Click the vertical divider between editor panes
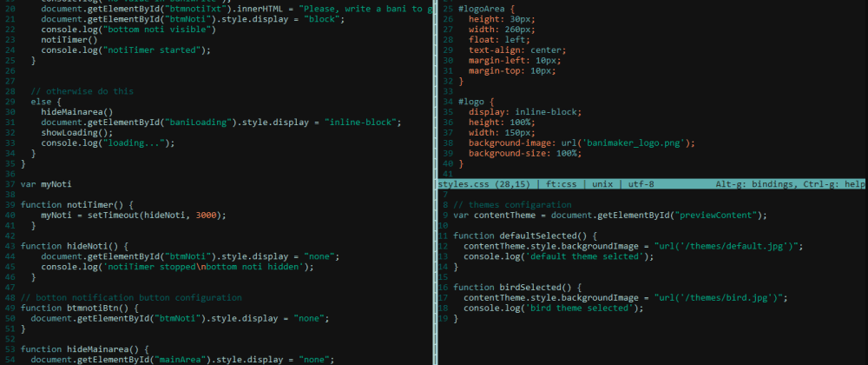The image size is (868, 365). 432,182
